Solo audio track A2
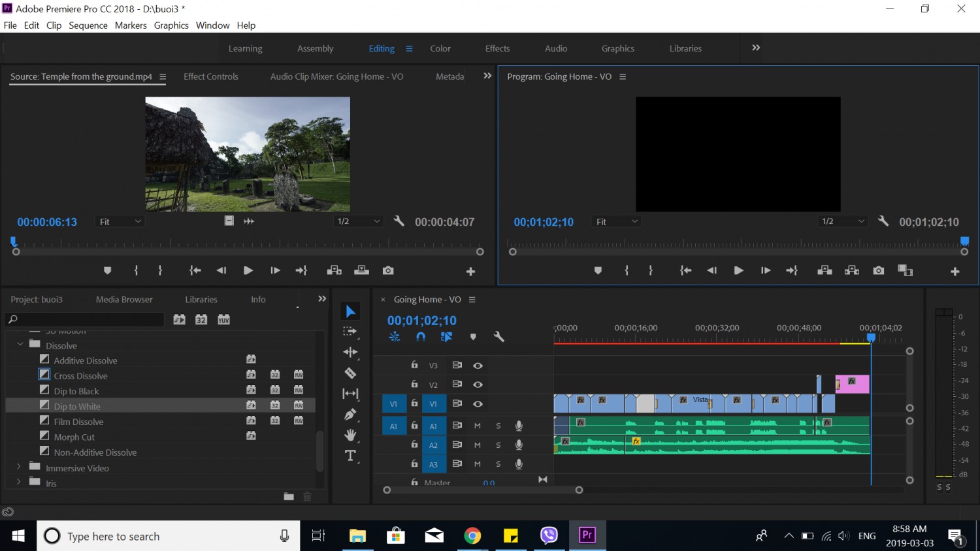Viewport: 980px width, 551px height. point(498,445)
